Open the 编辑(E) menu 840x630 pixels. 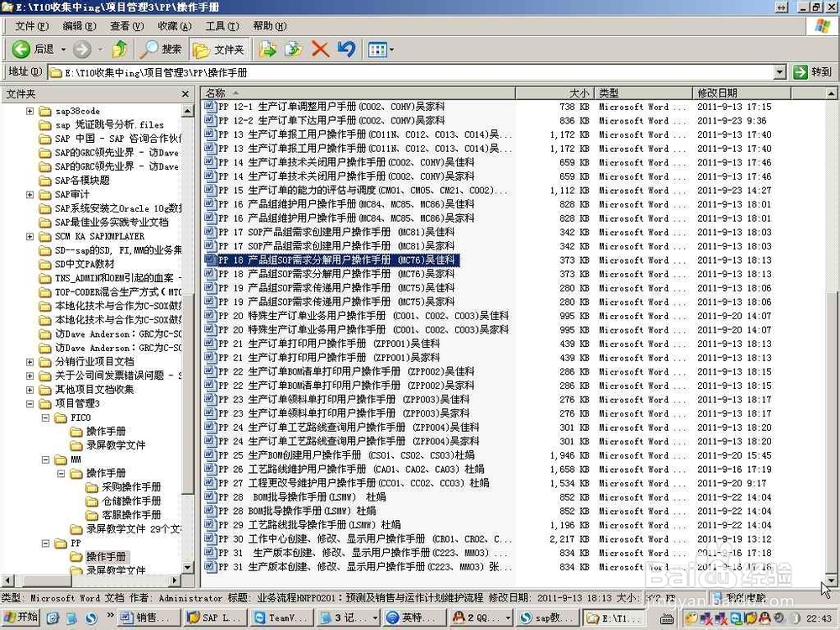point(79,26)
